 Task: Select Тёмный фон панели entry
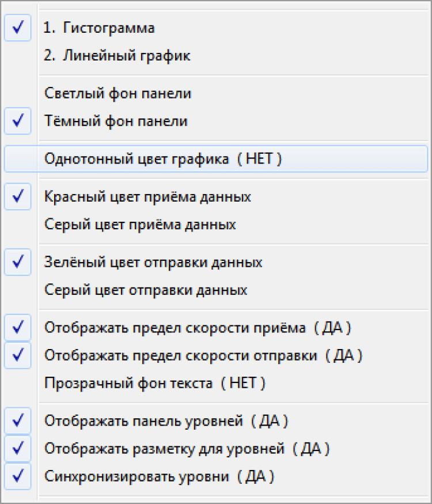pyautogui.click(x=116, y=121)
